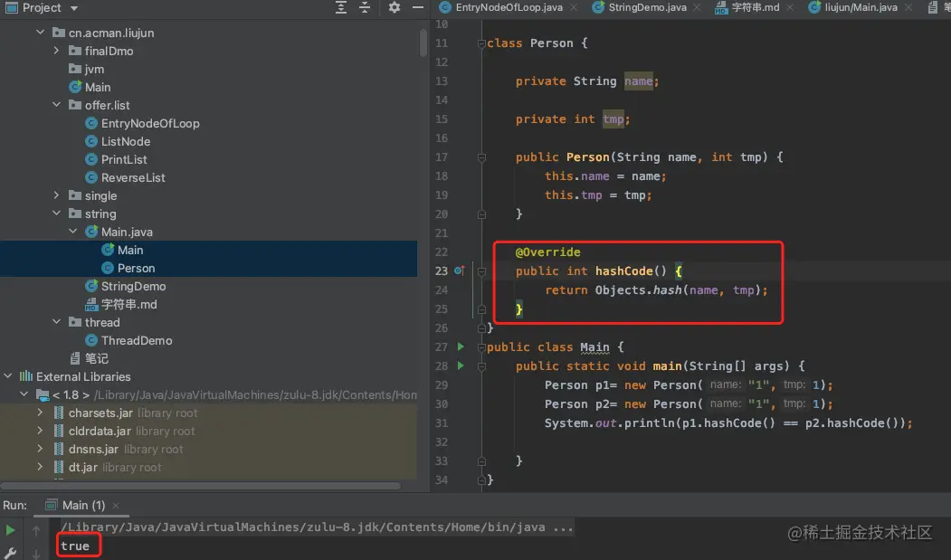Select the Main (1) run tab
The image size is (951, 560).
[x=76, y=505]
